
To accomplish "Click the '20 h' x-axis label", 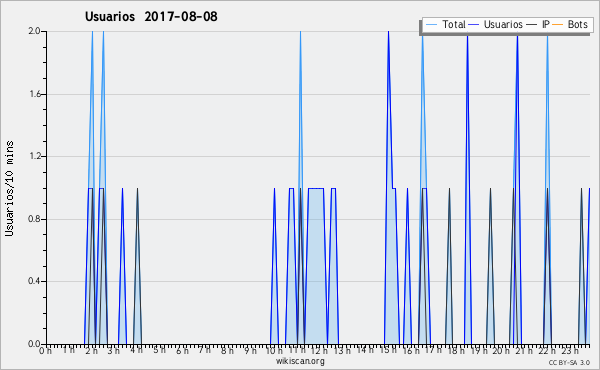I will tap(501, 350).
